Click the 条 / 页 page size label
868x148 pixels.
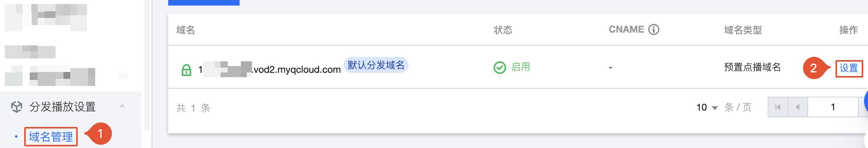(738, 107)
